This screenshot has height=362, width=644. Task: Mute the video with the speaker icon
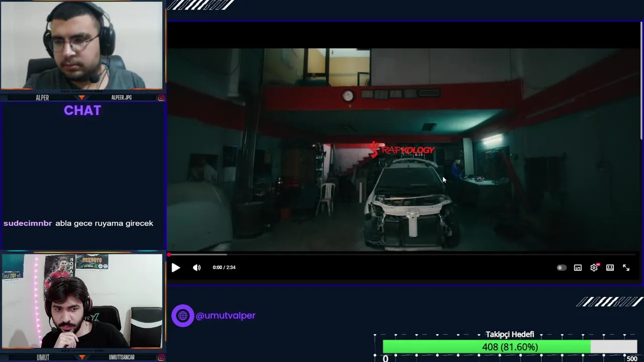pyautogui.click(x=197, y=267)
